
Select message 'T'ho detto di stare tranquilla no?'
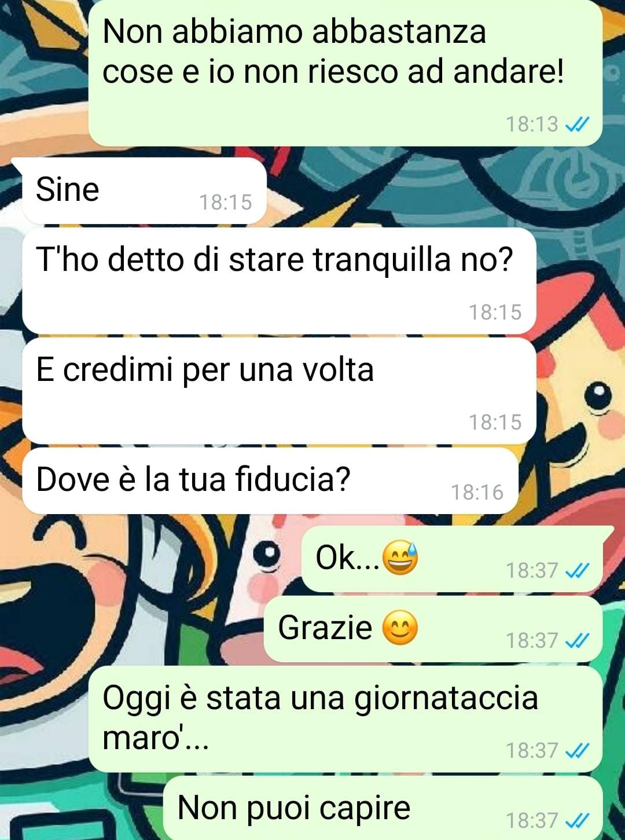[x=279, y=281]
